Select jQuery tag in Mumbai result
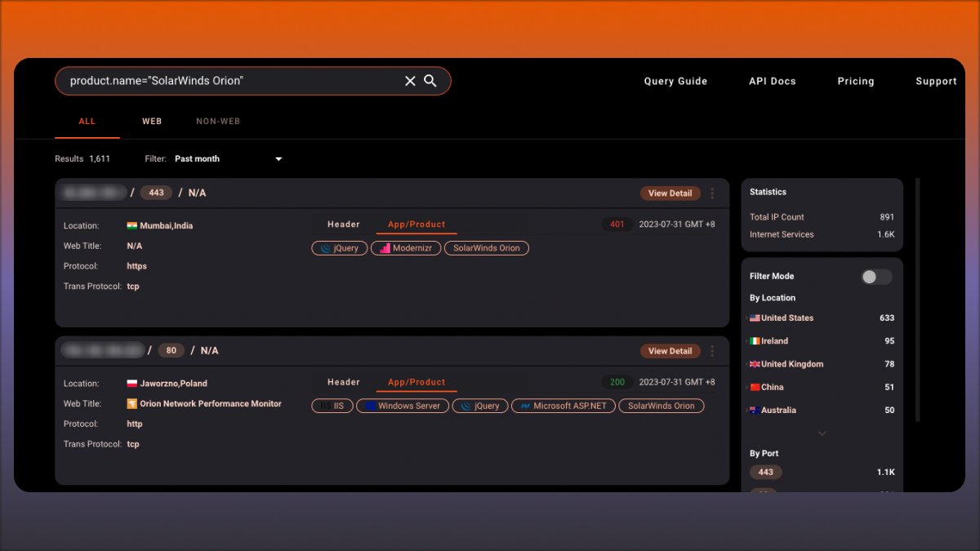 coord(339,248)
